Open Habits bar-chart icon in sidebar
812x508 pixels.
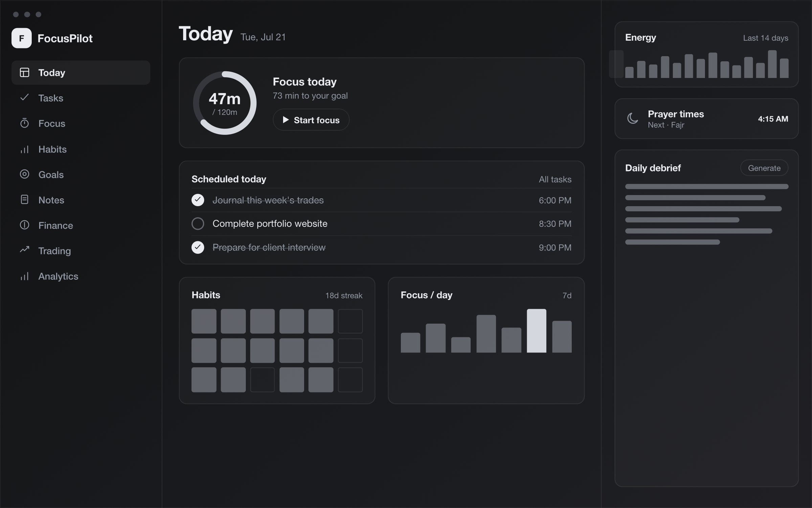(24, 149)
